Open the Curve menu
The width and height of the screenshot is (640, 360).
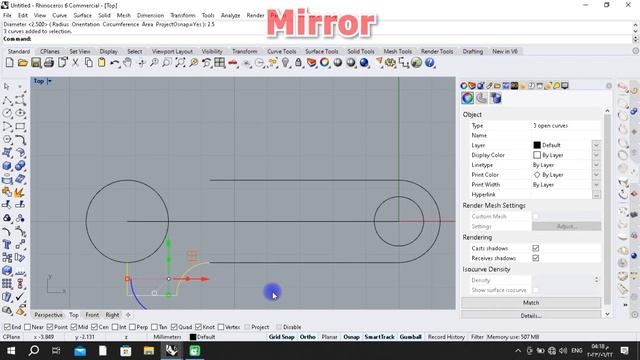click(x=60, y=15)
